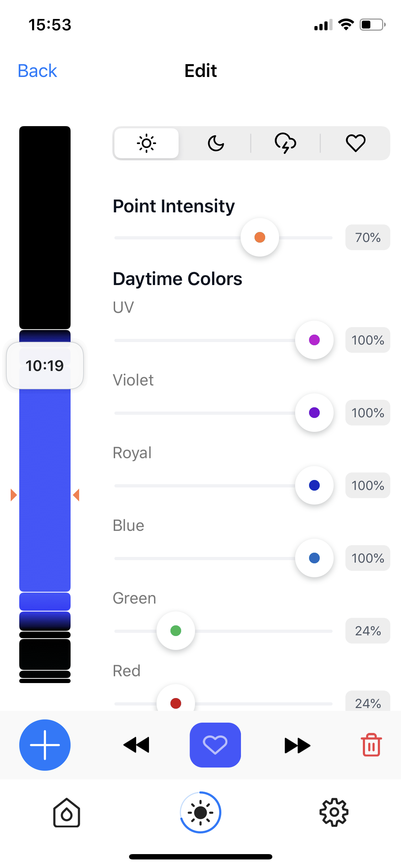Click the Green slider knob
The width and height of the screenshot is (401, 868).
pos(176,631)
